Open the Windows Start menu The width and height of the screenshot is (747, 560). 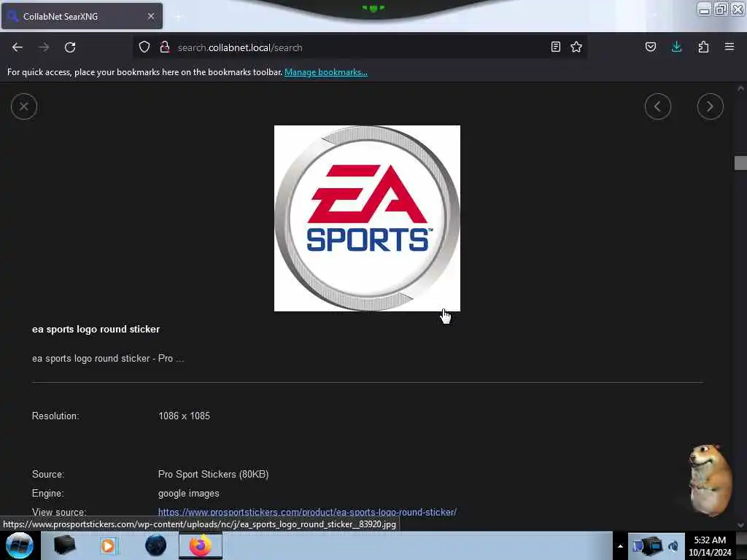[19, 545]
